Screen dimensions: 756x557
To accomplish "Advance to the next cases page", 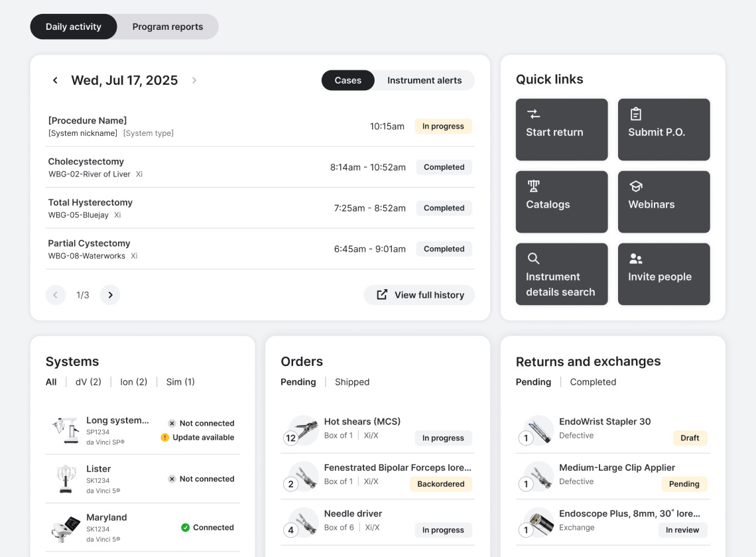I will pyautogui.click(x=110, y=294).
